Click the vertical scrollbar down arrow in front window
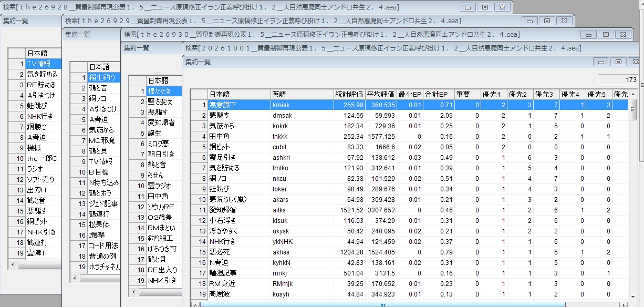 tap(632, 296)
